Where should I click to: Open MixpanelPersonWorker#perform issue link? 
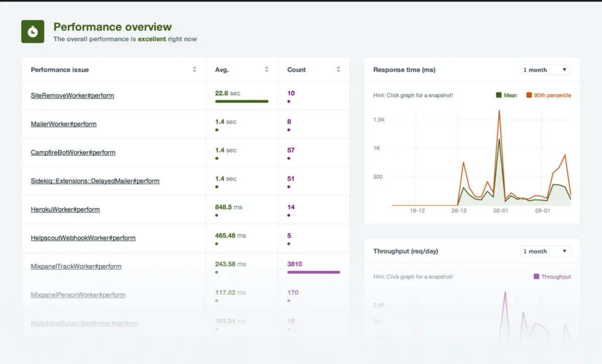(78, 295)
